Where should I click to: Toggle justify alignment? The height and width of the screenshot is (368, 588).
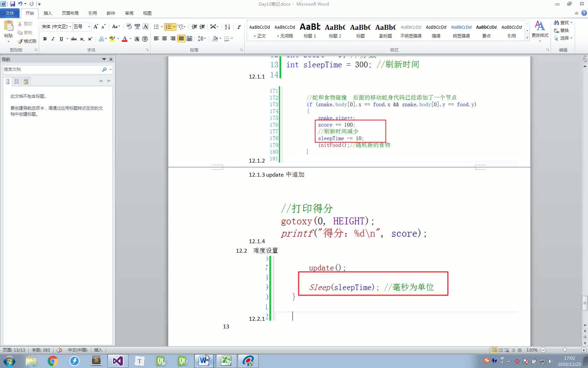(181, 39)
